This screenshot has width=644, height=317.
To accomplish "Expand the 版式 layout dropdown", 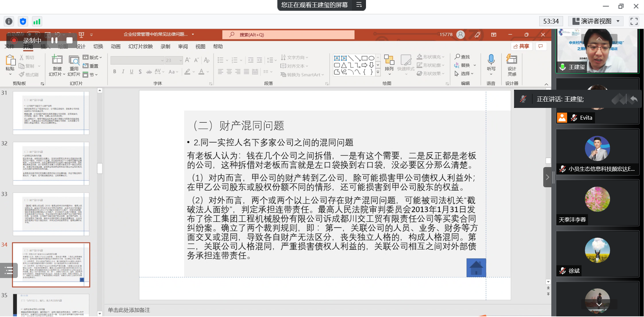I will click(x=92, y=57).
